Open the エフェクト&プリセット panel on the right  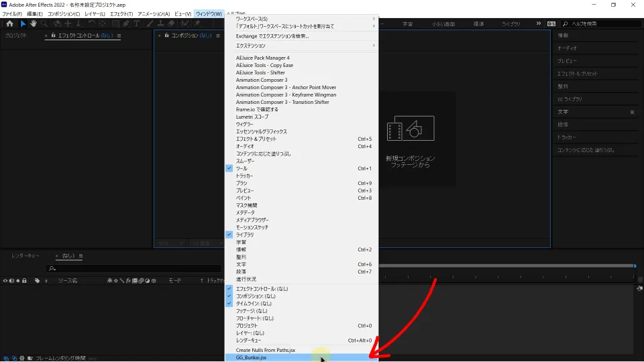(x=578, y=74)
